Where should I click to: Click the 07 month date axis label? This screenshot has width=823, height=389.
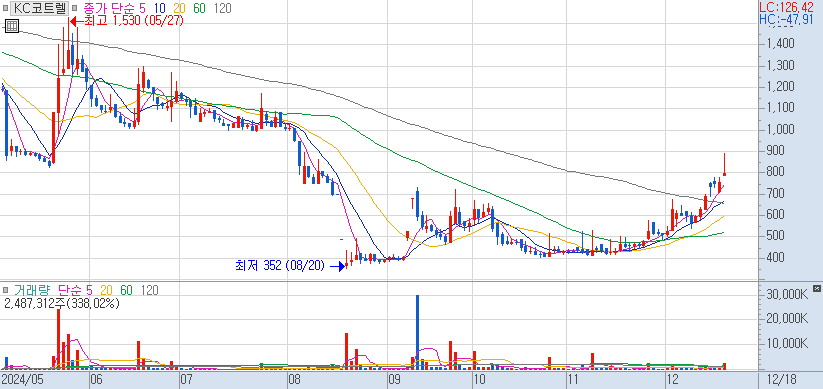point(186,380)
